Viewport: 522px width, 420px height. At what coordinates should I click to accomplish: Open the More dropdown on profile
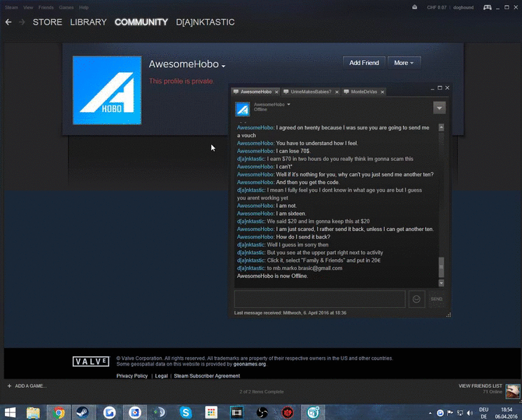point(404,62)
